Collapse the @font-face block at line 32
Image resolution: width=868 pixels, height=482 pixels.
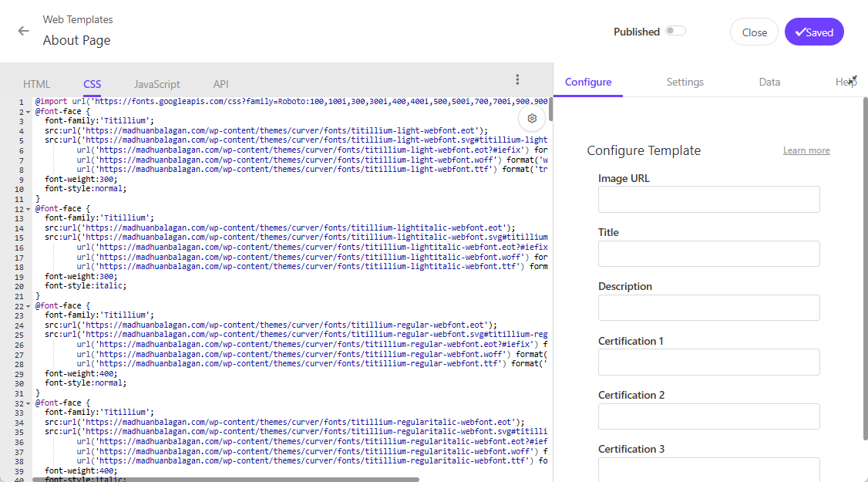click(29, 403)
